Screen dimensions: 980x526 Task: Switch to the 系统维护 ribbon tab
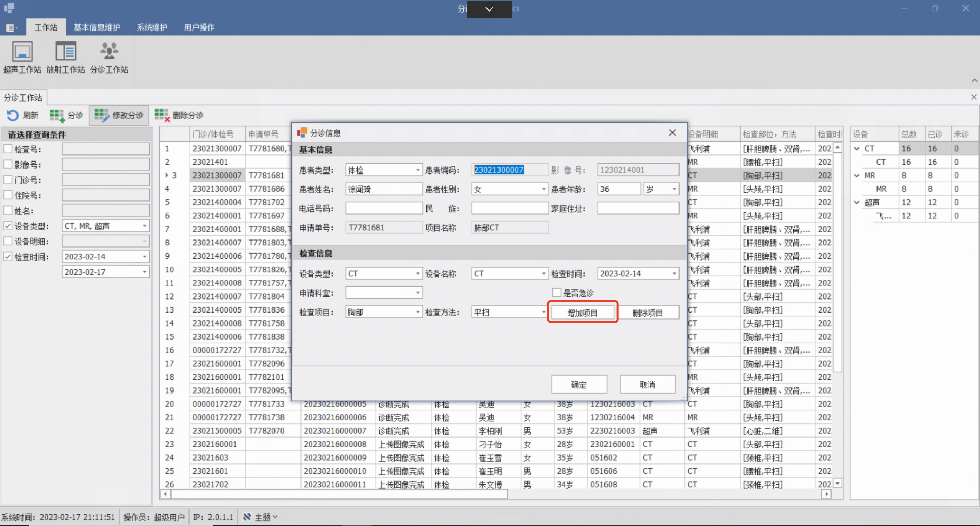coord(152,27)
